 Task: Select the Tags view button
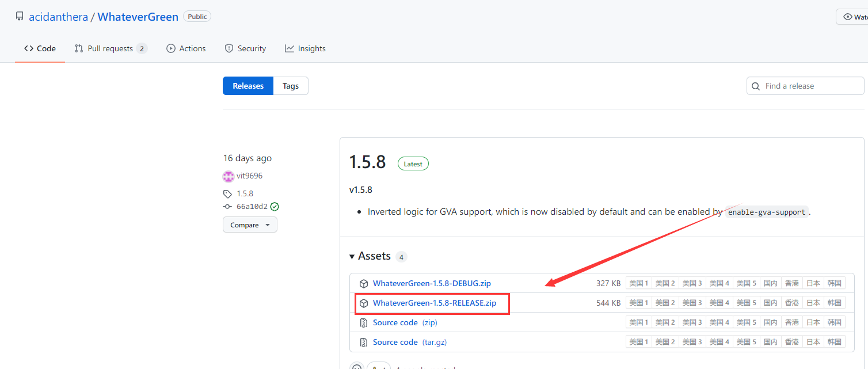pos(291,86)
